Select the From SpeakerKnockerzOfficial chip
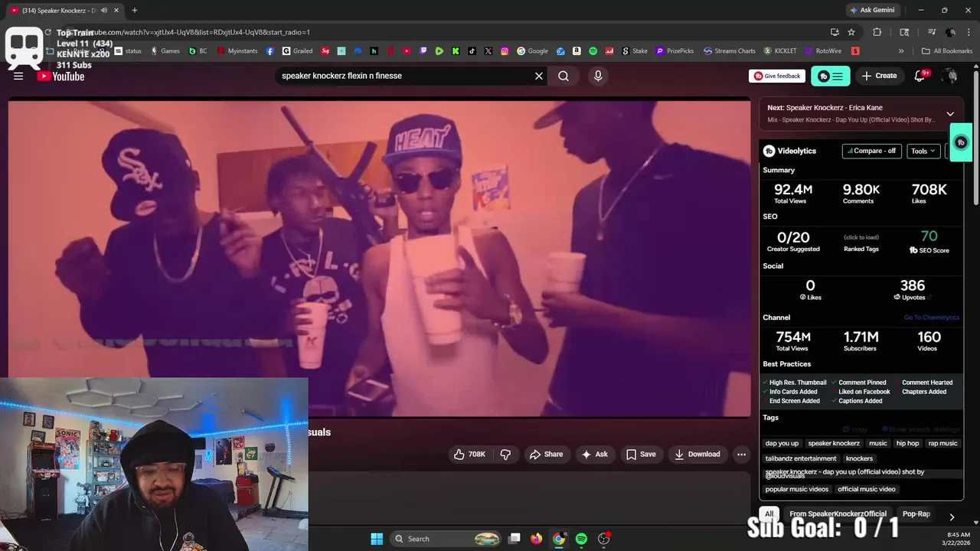 tap(838, 514)
